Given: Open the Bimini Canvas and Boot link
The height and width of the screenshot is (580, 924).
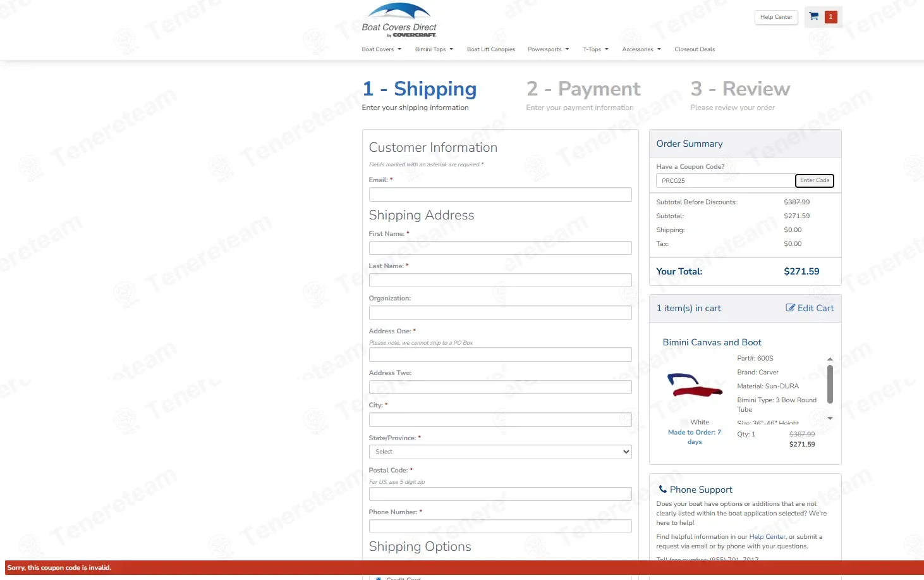Looking at the screenshot, I should point(712,342).
